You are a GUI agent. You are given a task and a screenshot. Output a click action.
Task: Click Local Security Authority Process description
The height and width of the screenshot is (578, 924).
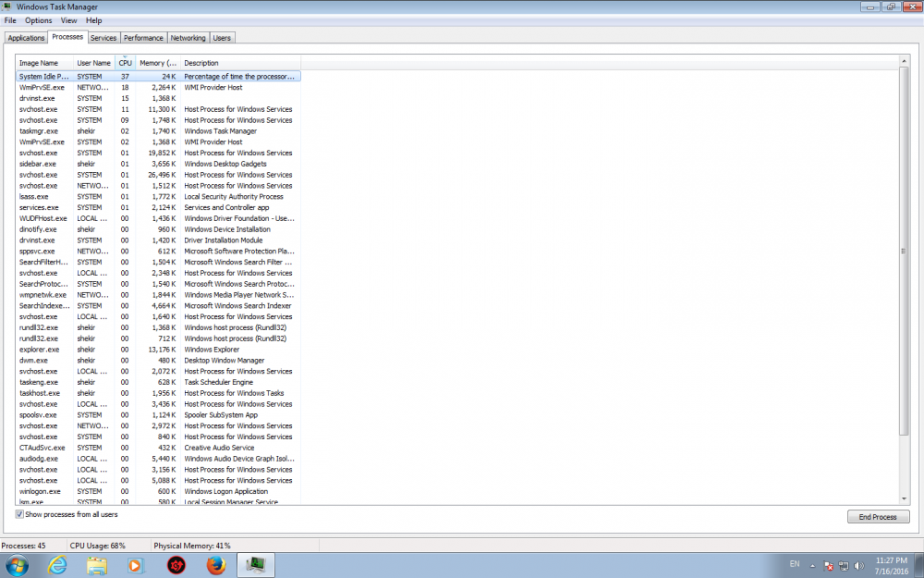point(234,196)
